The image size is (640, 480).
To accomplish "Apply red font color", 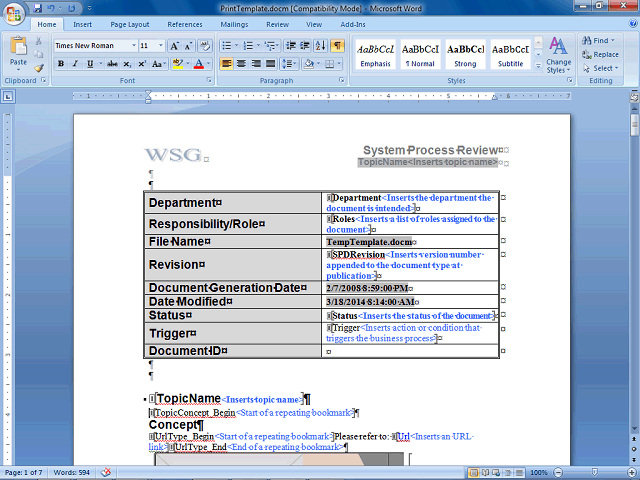I will (x=199, y=64).
